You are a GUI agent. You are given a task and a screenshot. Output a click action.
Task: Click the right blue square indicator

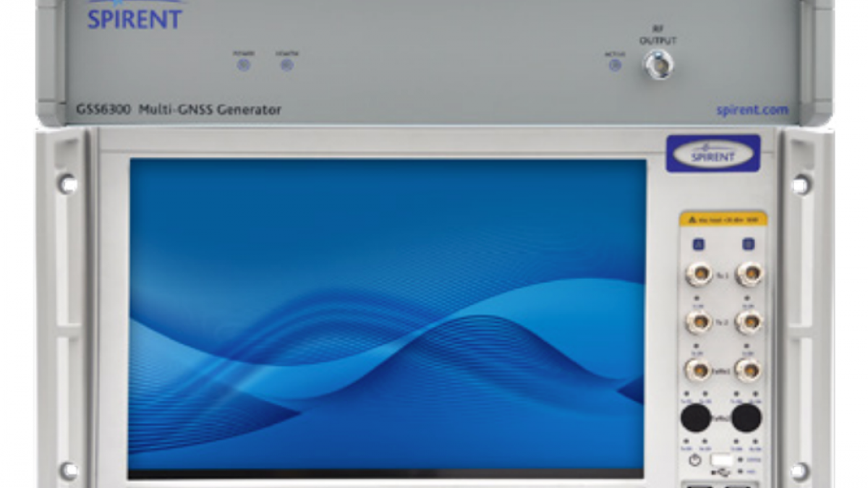coord(749,244)
